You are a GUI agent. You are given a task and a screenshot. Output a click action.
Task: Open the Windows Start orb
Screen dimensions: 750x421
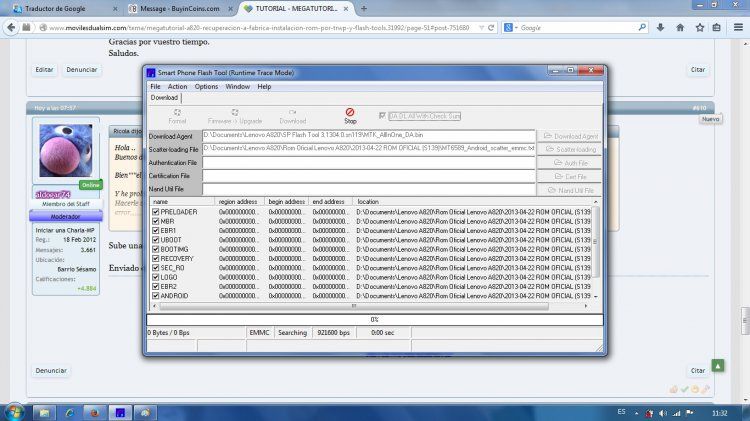pyautogui.click(x=14, y=412)
